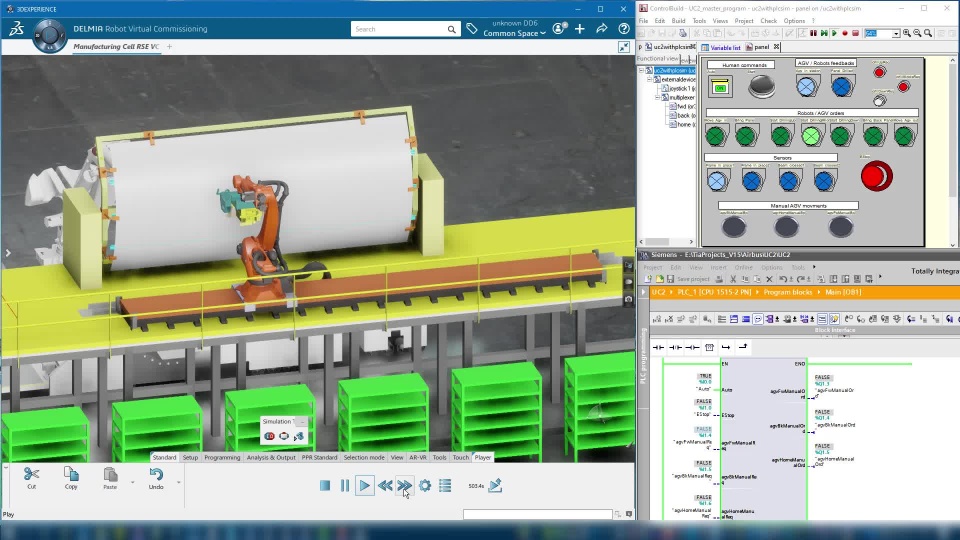This screenshot has width=960, height=540.
Task: Stop the simulation playback
Action: coord(325,486)
